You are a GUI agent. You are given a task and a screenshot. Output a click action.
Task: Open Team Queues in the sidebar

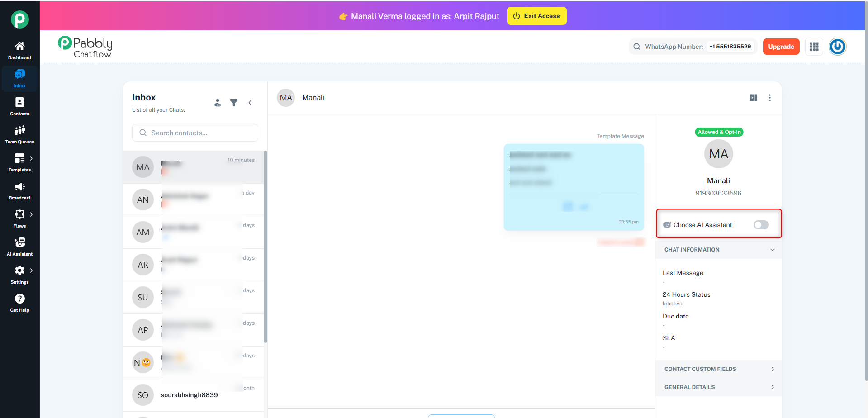[19, 135]
